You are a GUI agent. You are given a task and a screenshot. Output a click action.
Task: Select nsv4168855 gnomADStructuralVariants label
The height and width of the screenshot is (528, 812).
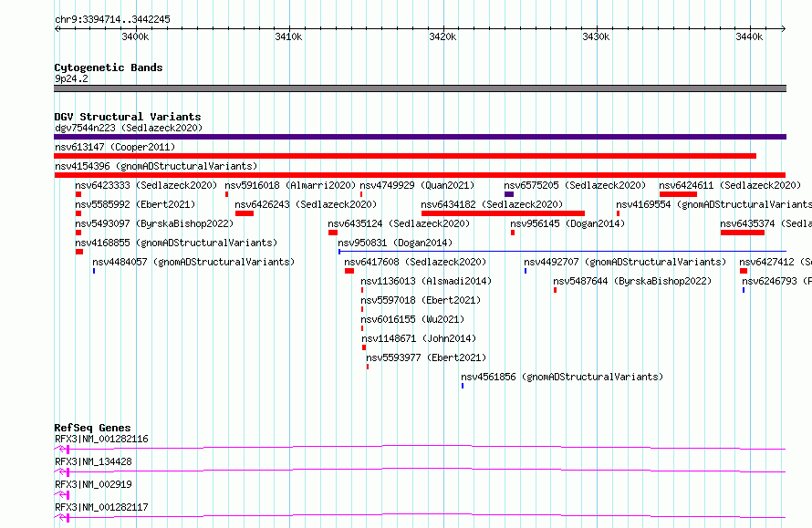(176, 243)
